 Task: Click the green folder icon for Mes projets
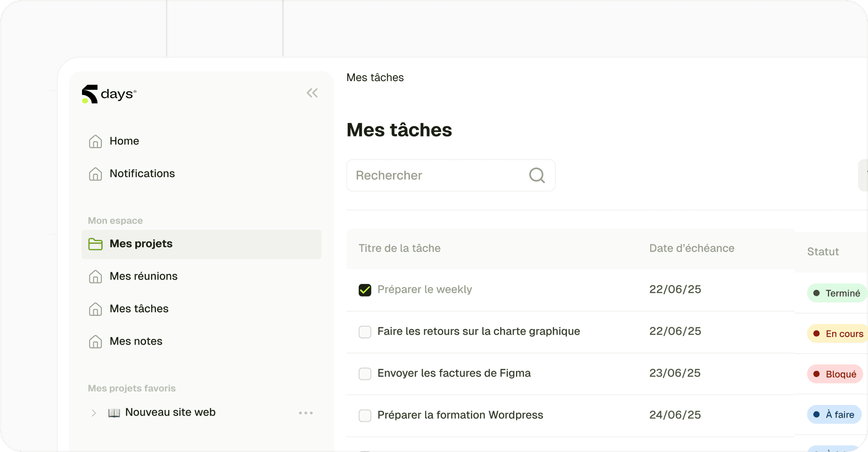pos(96,244)
